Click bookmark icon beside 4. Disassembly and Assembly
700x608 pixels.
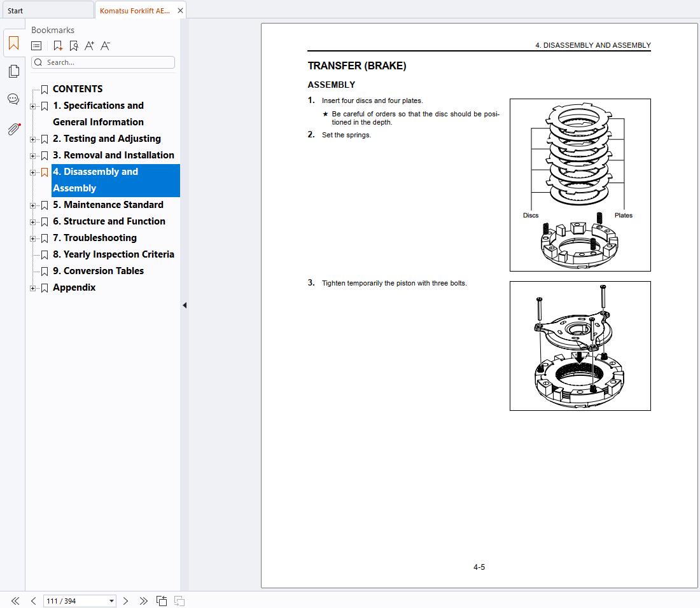[x=45, y=172]
